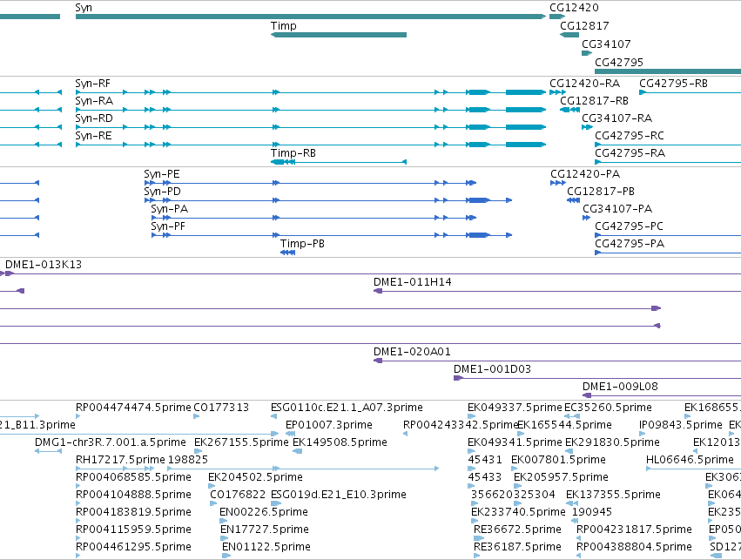Image resolution: width=741 pixels, height=560 pixels.
Task: Select the CG12817 gene label
Action: 584,26
